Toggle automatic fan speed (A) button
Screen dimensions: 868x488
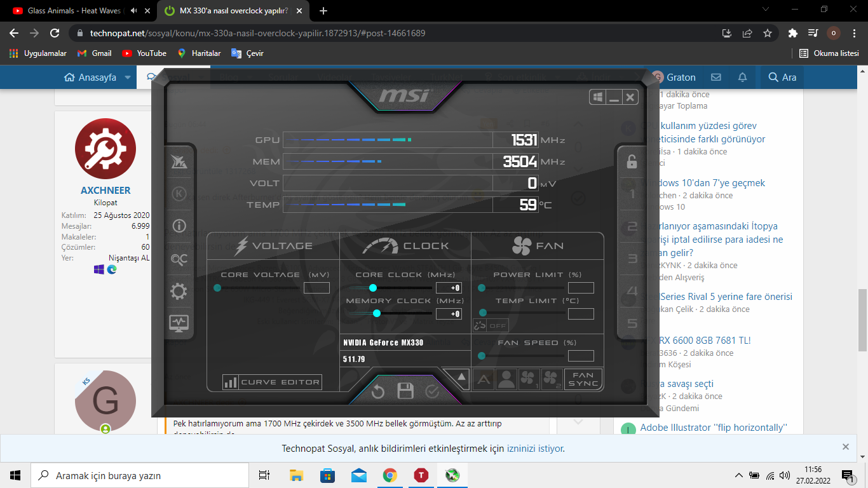pos(484,379)
